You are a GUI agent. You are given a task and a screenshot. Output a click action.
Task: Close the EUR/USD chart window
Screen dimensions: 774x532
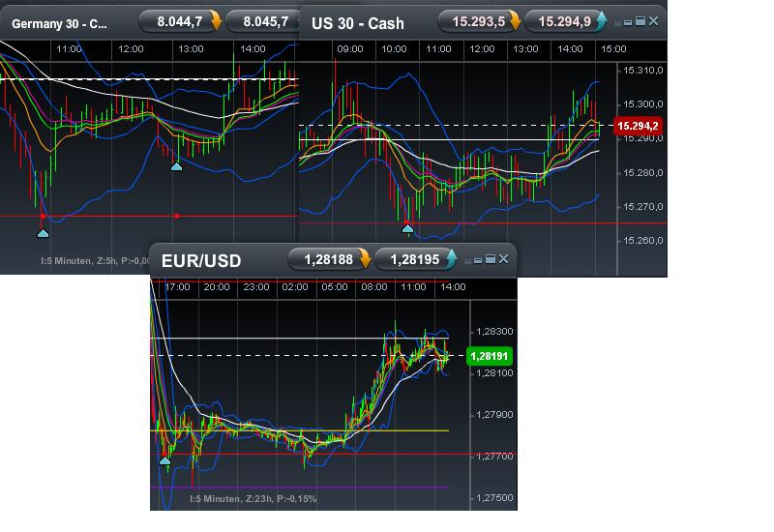click(x=503, y=258)
